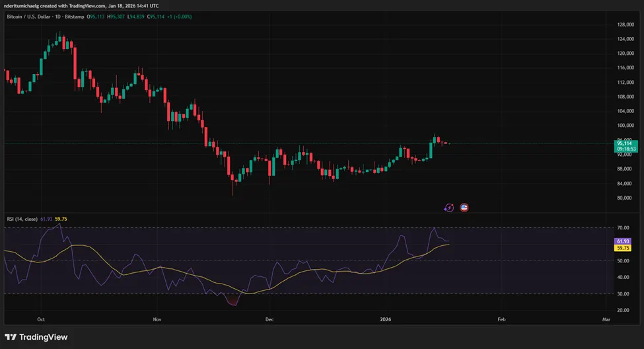The height and width of the screenshot is (349, 644).
Task: Click the Oct label on the time axis
Action: [41, 319]
